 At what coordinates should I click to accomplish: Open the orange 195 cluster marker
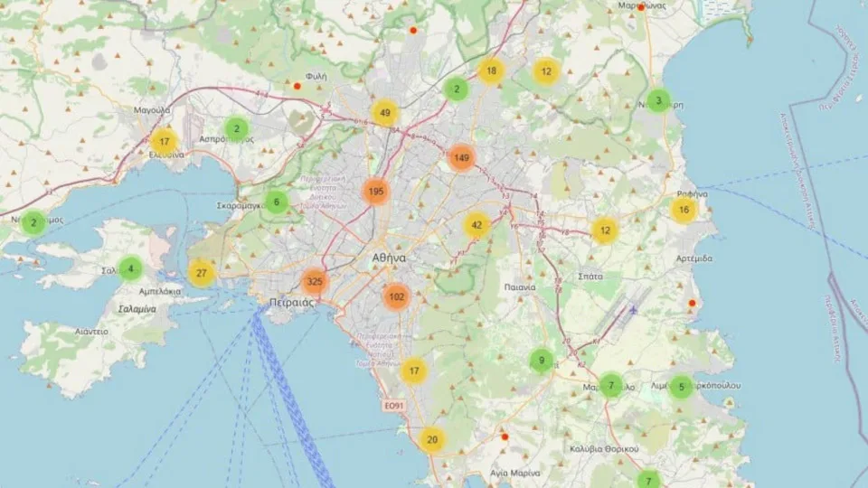(376, 192)
